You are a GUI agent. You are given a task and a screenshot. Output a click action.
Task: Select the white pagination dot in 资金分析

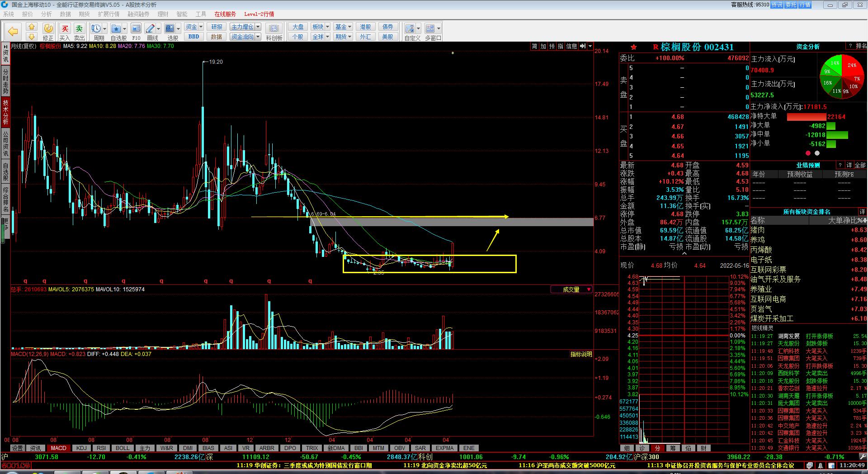[x=817, y=153]
